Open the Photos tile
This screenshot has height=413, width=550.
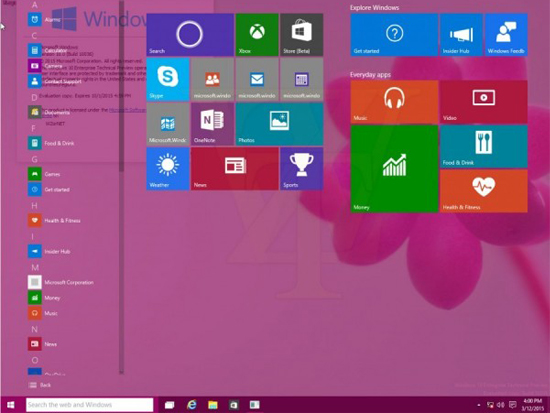279,124
